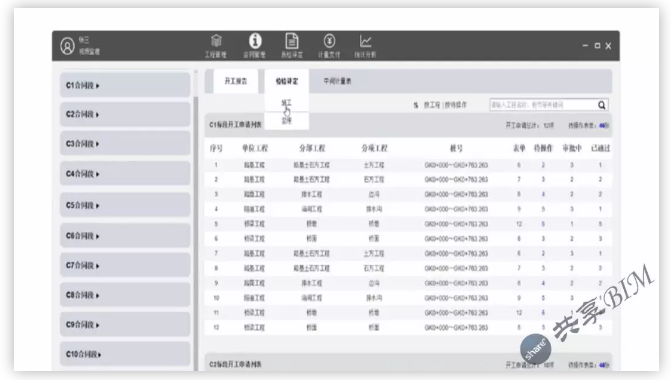Click the 表单 column header
The image size is (671, 380).
coord(519,148)
